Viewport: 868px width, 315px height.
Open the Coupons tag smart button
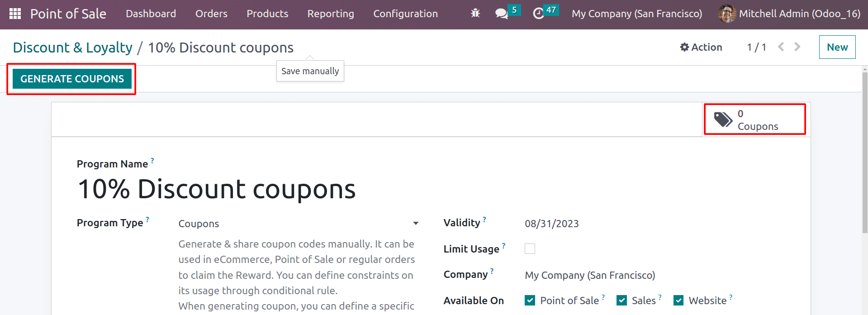[x=754, y=119]
